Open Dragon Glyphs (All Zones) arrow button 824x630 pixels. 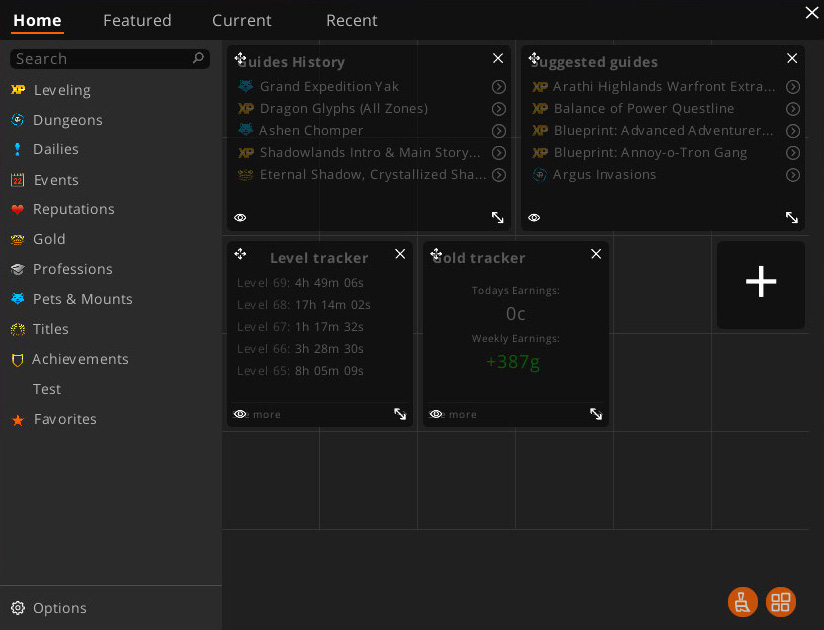[x=499, y=109]
